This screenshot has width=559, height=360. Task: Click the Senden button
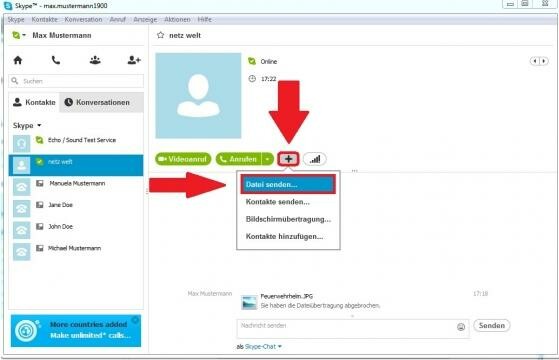click(x=492, y=325)
